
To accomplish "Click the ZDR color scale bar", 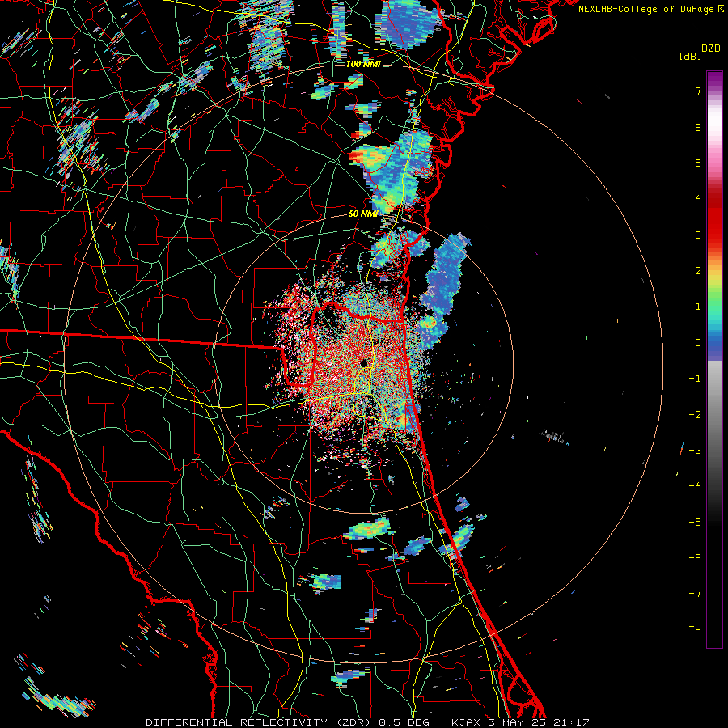I will click(x=714, y=359).
